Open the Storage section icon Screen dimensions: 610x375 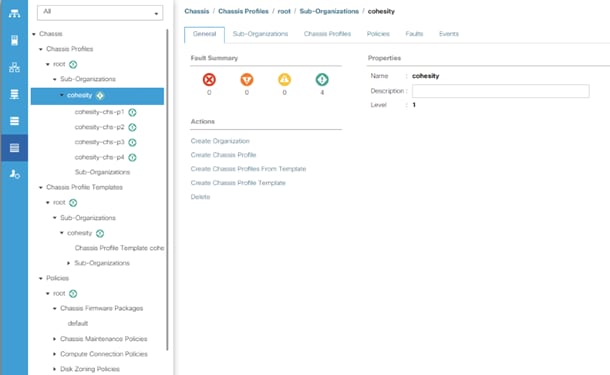[14, 121]
